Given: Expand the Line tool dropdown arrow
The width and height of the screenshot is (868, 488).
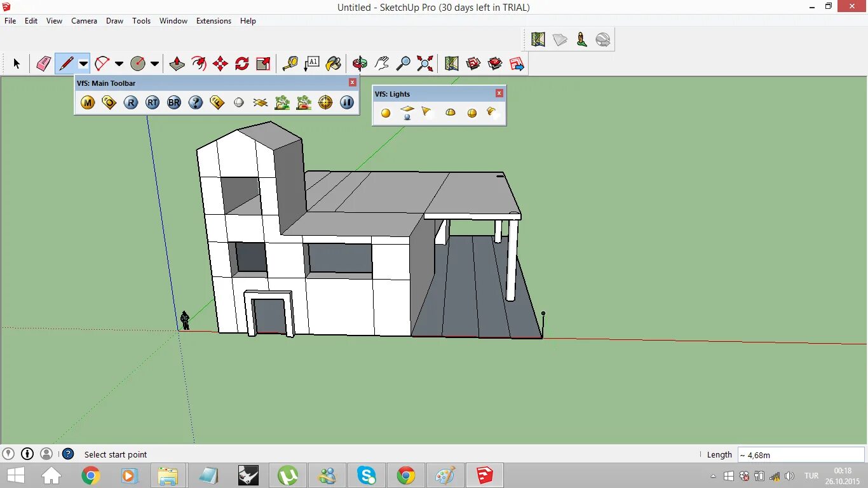Looking at the screenshot, I should click(83, 64).
